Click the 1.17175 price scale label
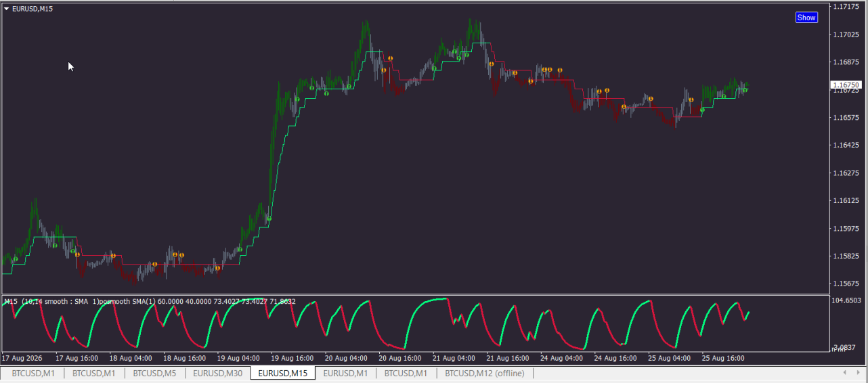The height and width of the screenshot is (383, 868). [x=846, y=7]
